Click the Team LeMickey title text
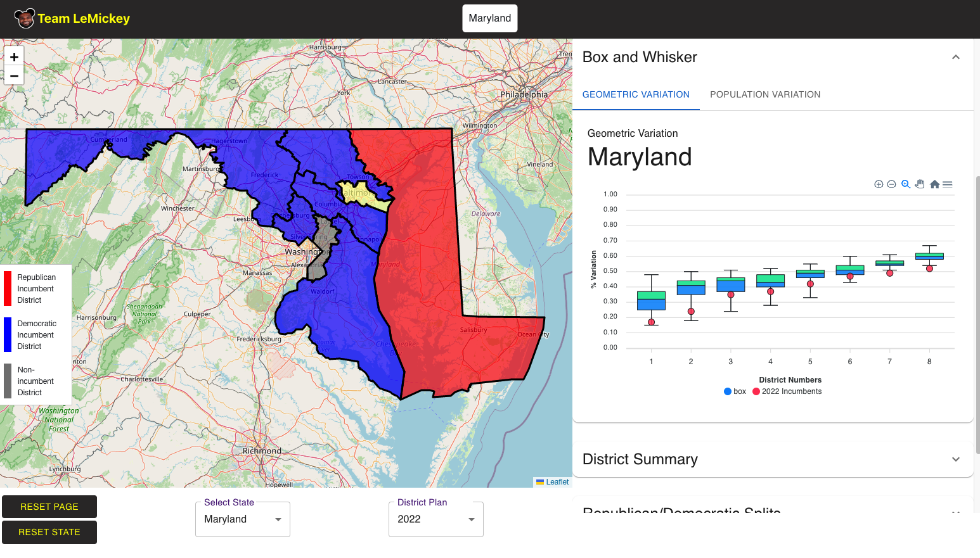The height and width of the screenshot is (558, 980). tap(84, 18)
